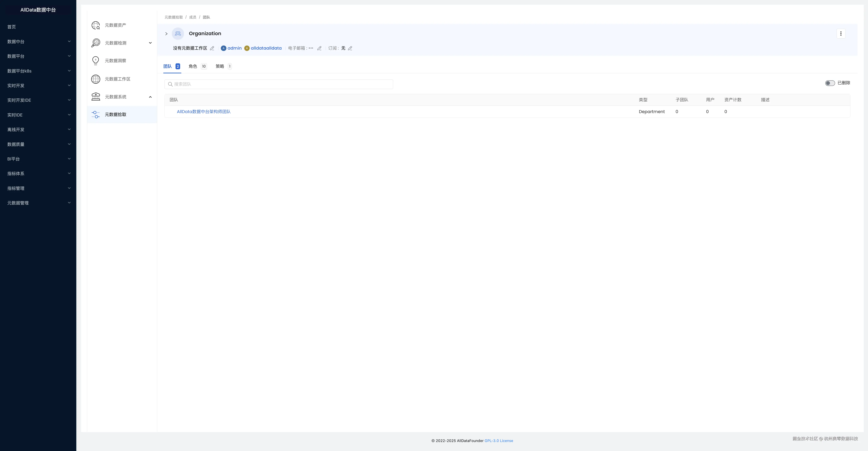Click the 元数据工作区 globe icon

pyautogui.click(x=96, y=79)
